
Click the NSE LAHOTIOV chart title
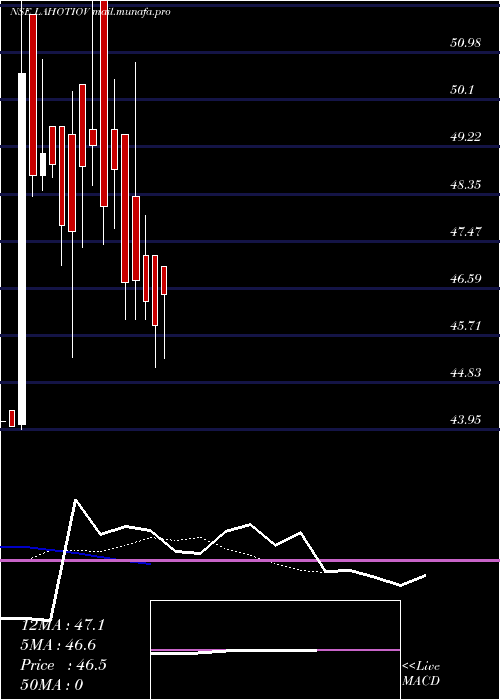pyautogui.click(x=49, y=12)
